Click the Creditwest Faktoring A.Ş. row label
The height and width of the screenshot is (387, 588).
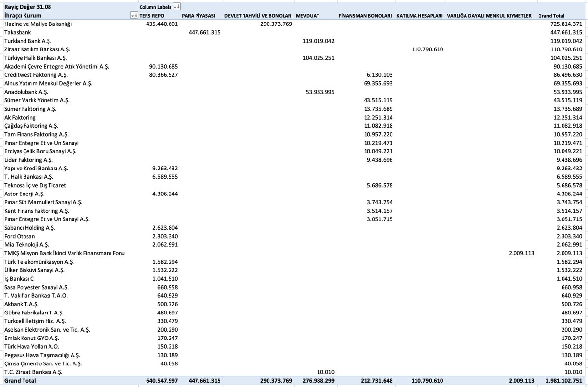coord(35,75)
